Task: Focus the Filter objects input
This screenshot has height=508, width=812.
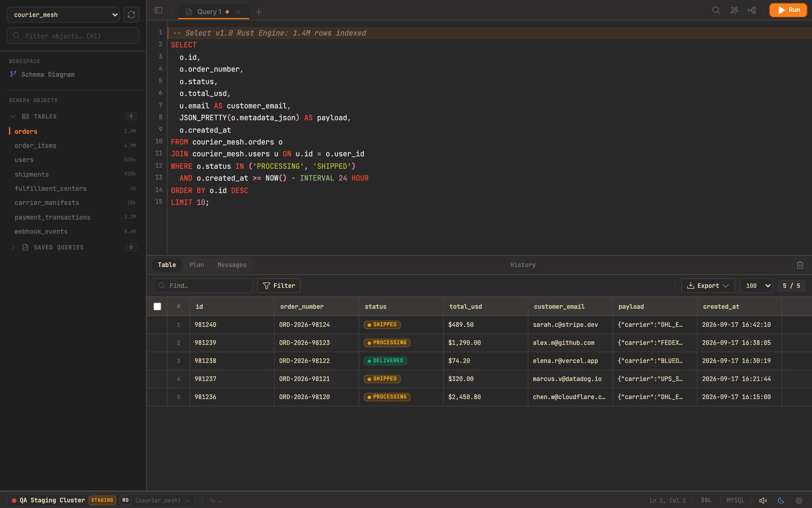Action: [73, 36]
